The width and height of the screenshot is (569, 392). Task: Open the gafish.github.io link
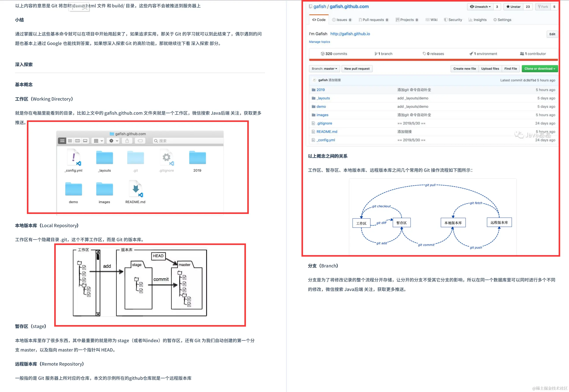click(x=350, y=34)
